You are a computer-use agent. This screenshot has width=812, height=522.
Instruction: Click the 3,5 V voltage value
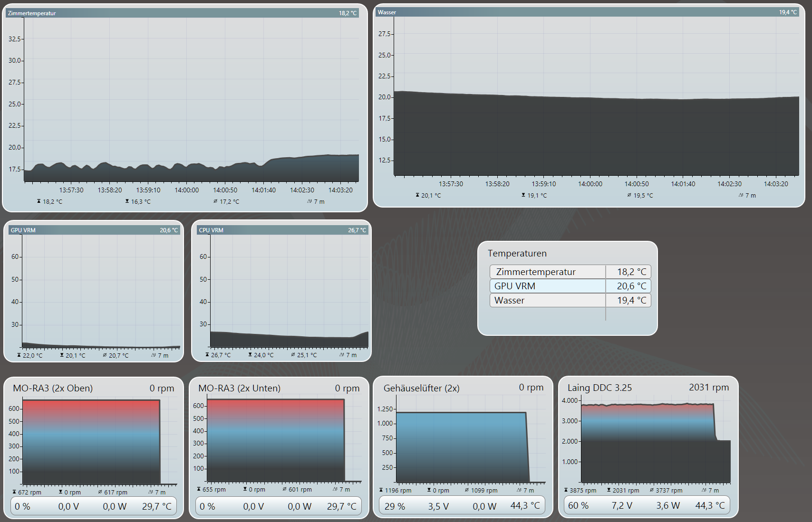click(438, 506)
